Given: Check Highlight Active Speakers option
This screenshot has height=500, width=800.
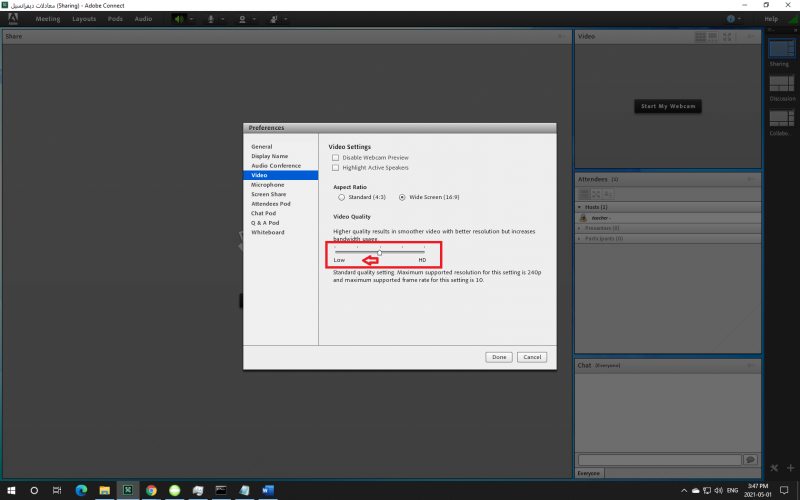Looking at the screenshot, I should coord(336,168).
